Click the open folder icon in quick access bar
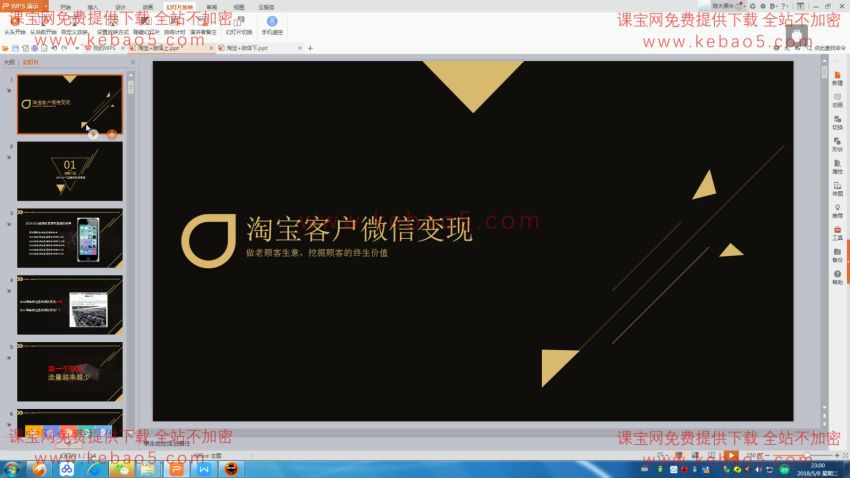This screenshot has width=850, height=478. click(x=5, y=48)
